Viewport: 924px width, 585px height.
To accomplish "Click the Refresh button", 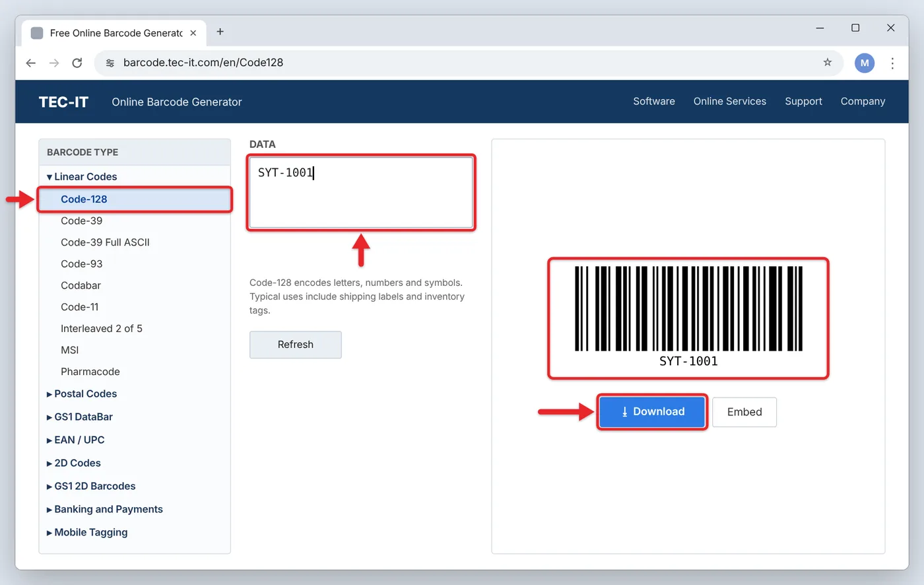I will 296,345.
